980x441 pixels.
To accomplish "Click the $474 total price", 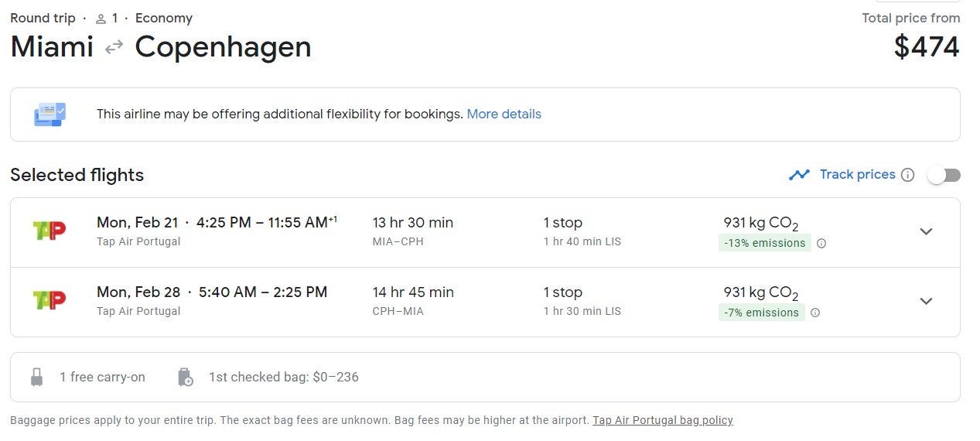I will pyautogui.click(x=927, y=47).
